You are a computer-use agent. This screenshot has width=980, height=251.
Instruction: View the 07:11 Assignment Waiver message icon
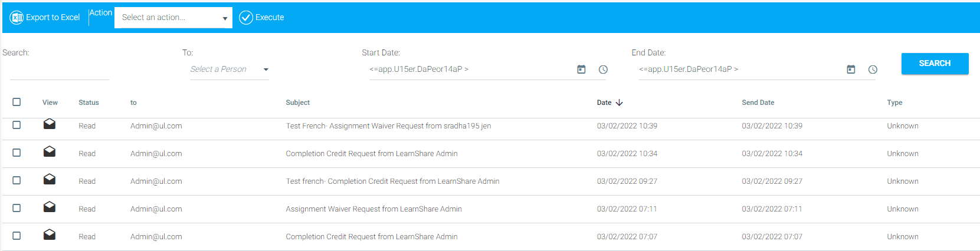pos(50,207)
